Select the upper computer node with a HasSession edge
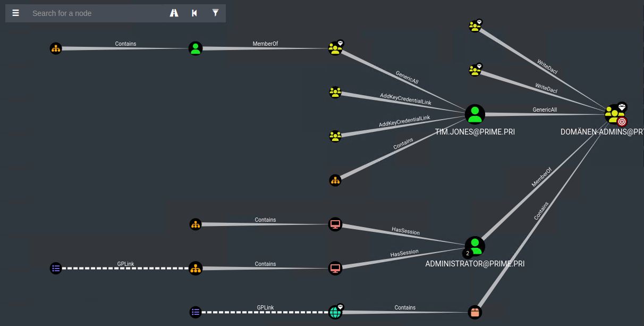 tap(335, 224)
